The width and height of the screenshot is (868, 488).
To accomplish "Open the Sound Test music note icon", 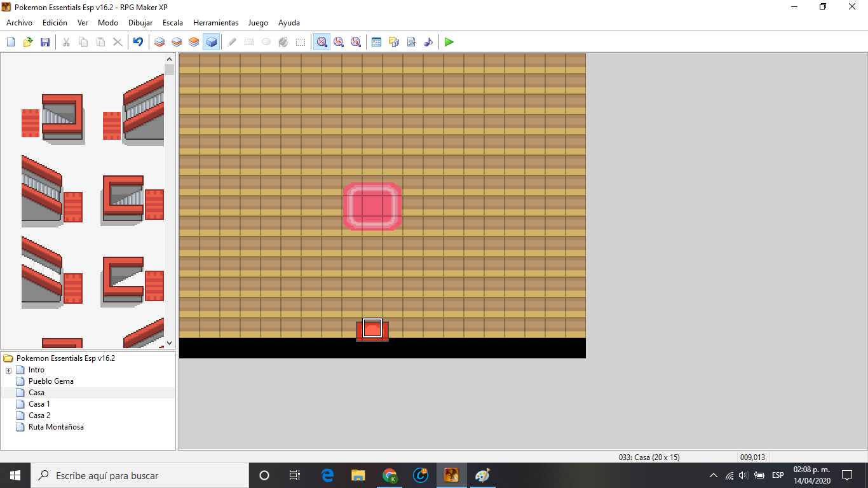I will (428, 42).
